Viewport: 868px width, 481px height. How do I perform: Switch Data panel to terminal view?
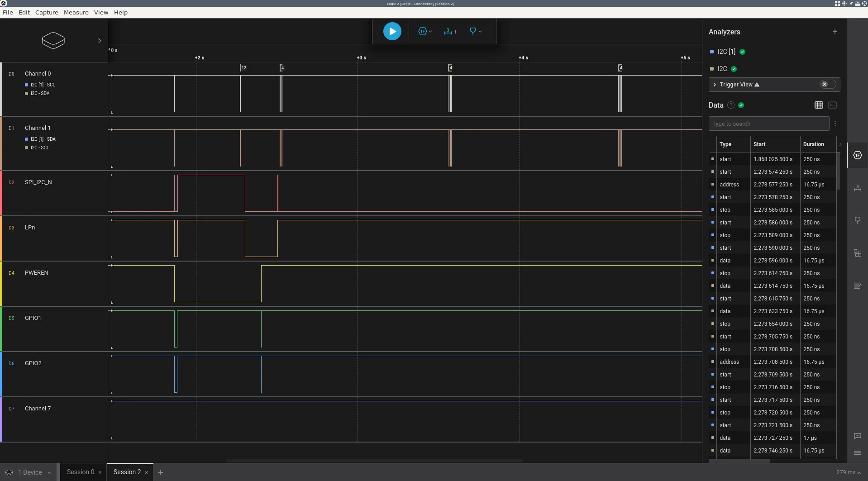(832, 105)
